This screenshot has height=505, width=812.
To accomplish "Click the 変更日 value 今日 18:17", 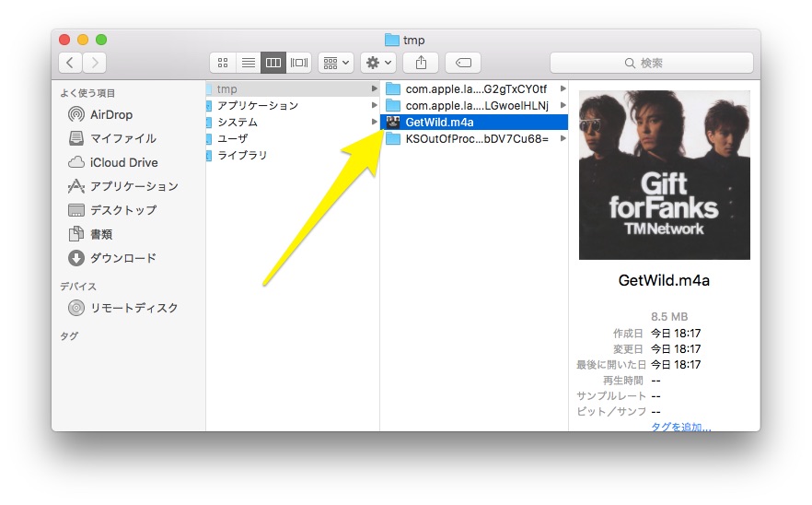I will (676, 349).
